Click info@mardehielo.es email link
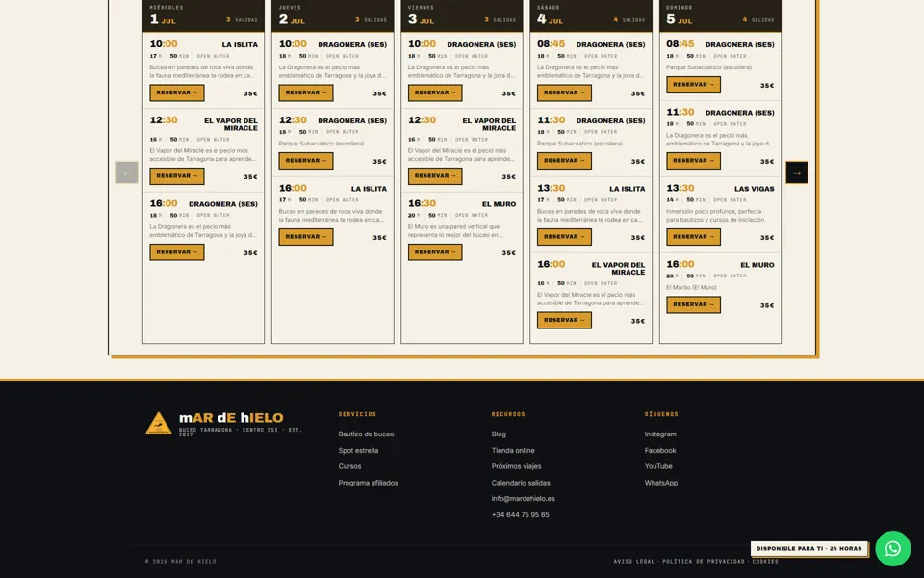Screen dimensions: 924x578 523,499
